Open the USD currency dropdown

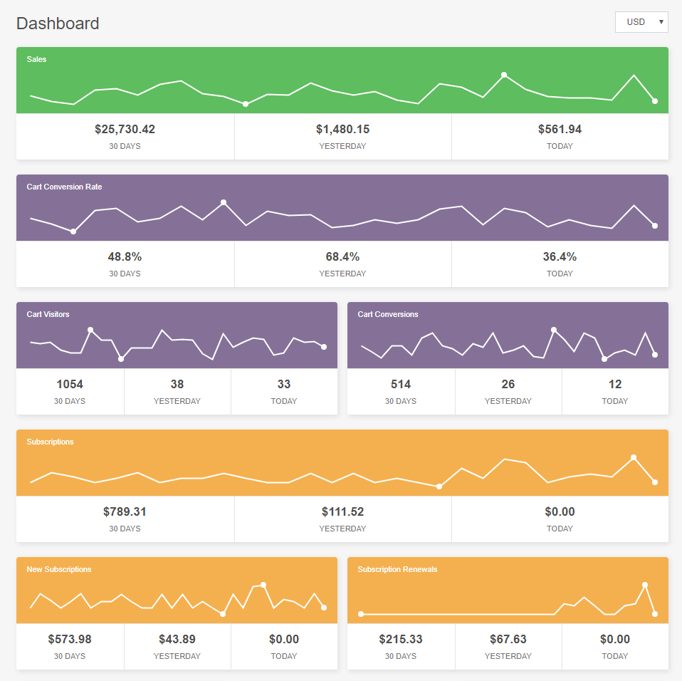(x=642, y=22)
